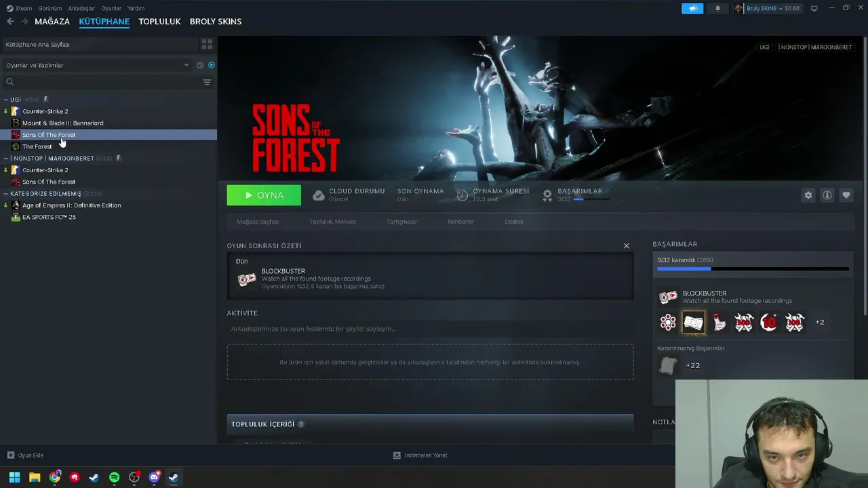Viewport: 868px width, 488px height.
Task: Open Windows Start menu
Action: coord(14,477)
